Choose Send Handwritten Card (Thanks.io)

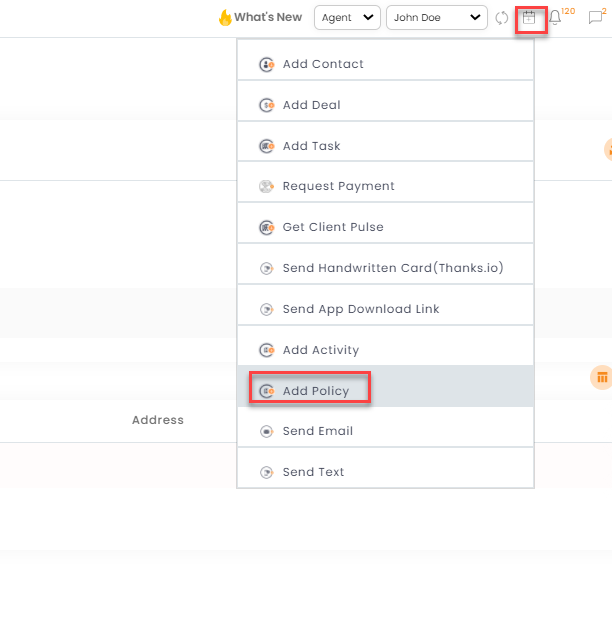[x=385, y=268]
